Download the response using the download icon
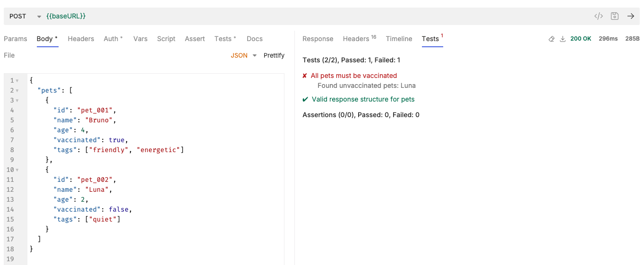This screenshot has height=265, width=644. point(562,39)
